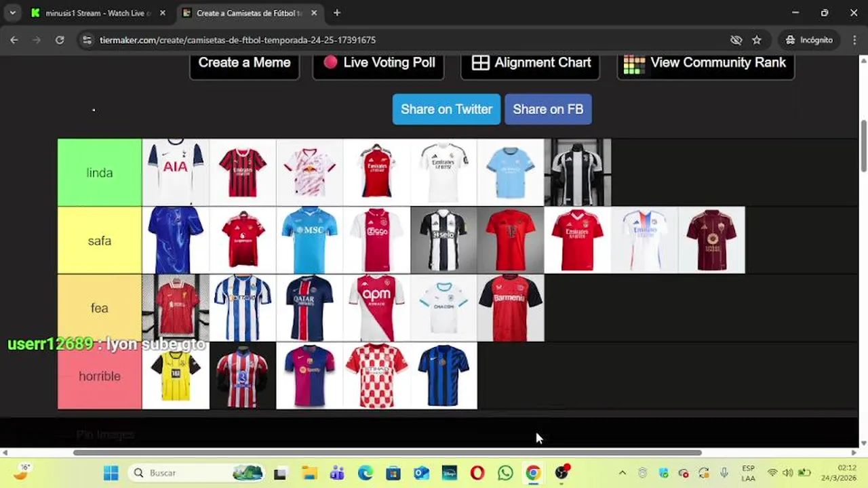Click the orange fea tier label
This screenshot has width=868, height=488.
100,308
